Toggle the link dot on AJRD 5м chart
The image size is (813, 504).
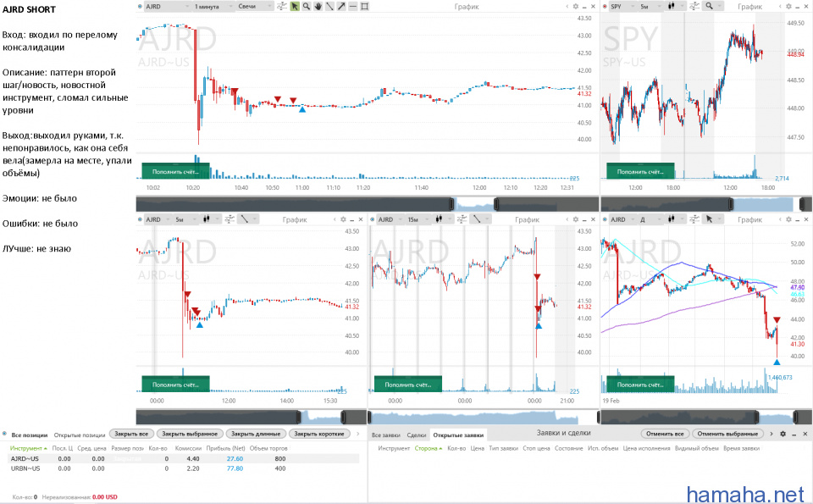pyautogui.click(x=140, y=219)
